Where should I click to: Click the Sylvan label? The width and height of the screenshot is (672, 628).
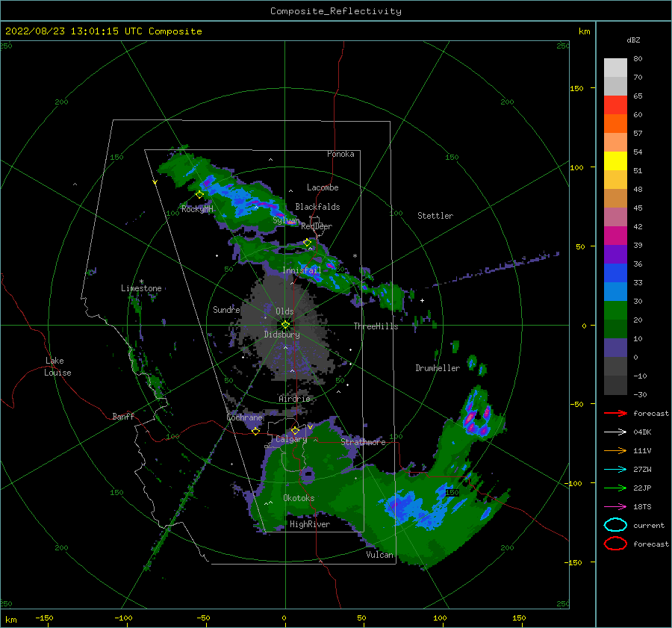(x=286, y=220)
